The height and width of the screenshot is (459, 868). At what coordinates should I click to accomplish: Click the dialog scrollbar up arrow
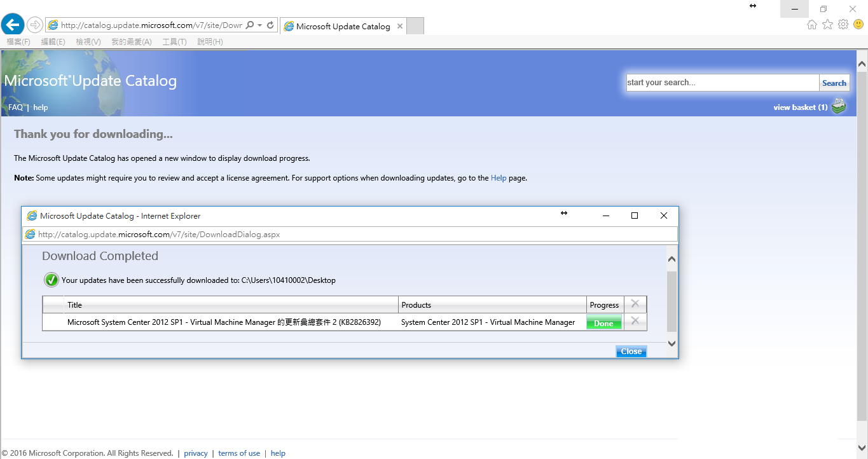point(672,259)
